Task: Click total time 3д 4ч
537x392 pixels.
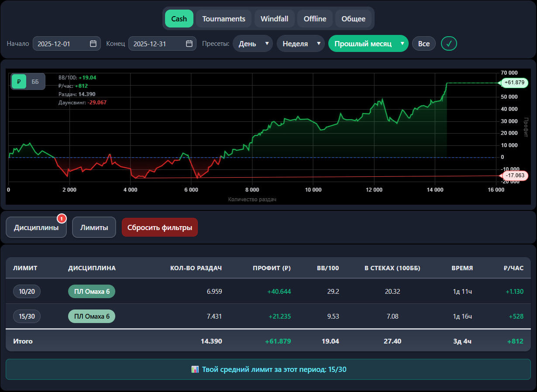Action: point(463,341)
